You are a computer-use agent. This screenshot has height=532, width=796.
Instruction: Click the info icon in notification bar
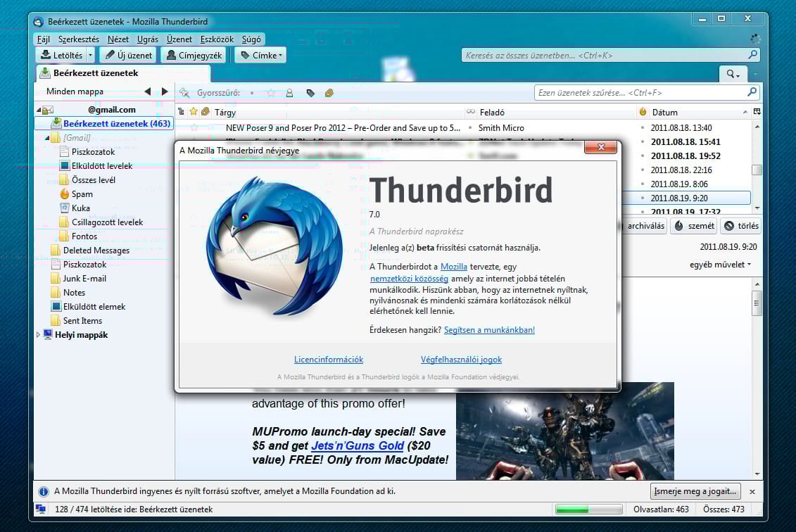point(44,491)
